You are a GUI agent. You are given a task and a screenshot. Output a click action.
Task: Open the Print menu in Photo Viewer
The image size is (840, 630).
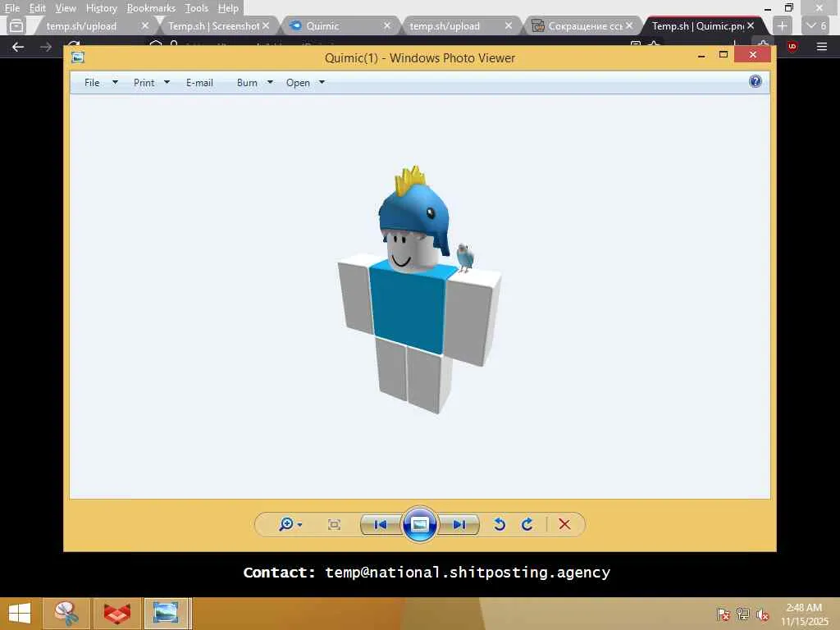(x=144, y=83)
